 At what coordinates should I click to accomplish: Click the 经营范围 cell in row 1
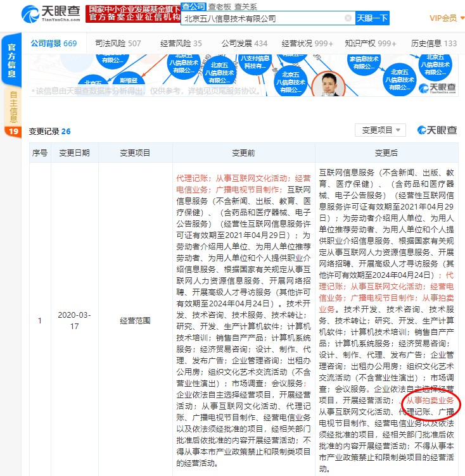(x=135, y=320)
